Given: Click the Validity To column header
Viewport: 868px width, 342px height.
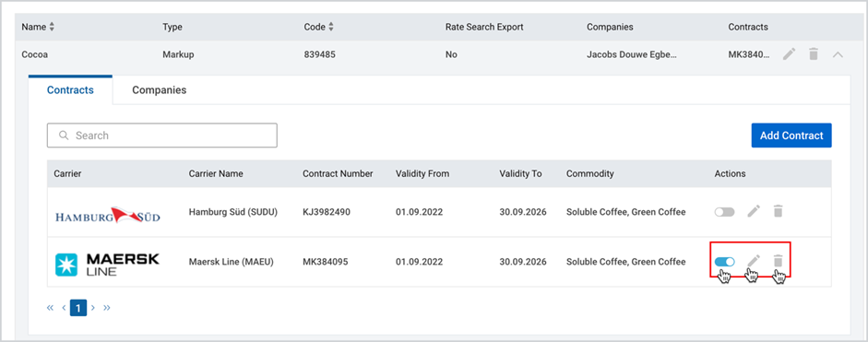Looking at the screenshot, I should pyautogui.click(x=520, y=174).
